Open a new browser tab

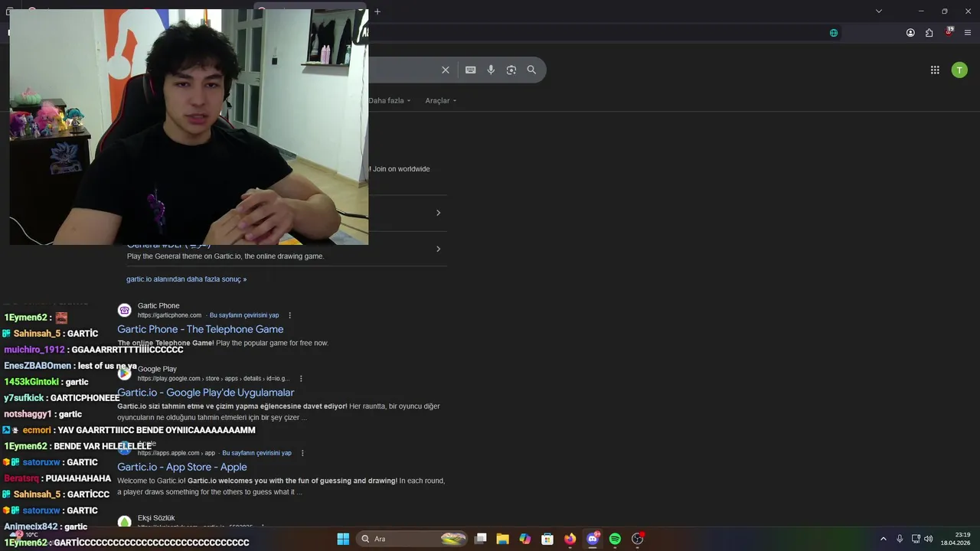pyautogui.click(x=377, y=11)
